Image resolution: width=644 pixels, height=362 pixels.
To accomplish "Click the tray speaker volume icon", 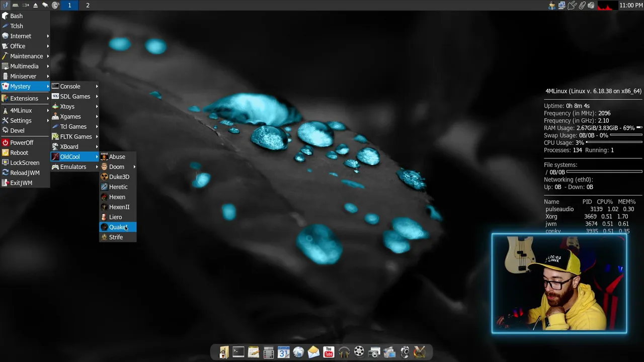I will pyautogui.click(x=591, y=5).
